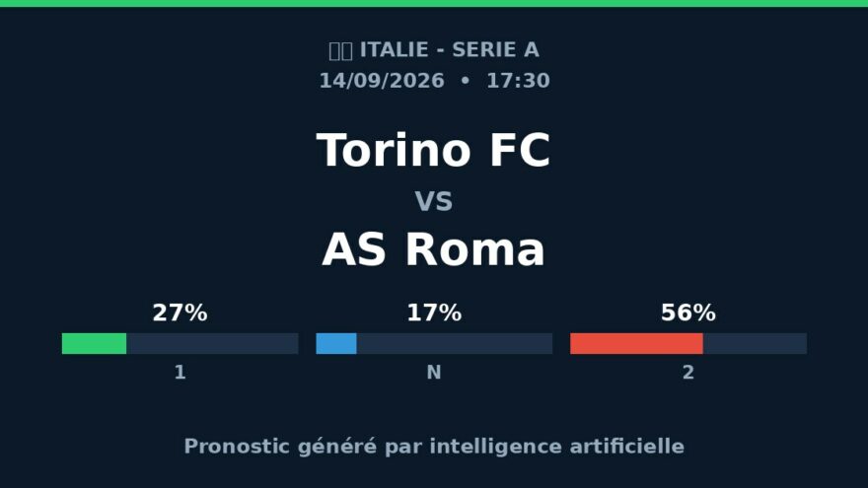
Task: Click the Pronostic généré par intelligence artificielle caption
Action: point(434,447)
